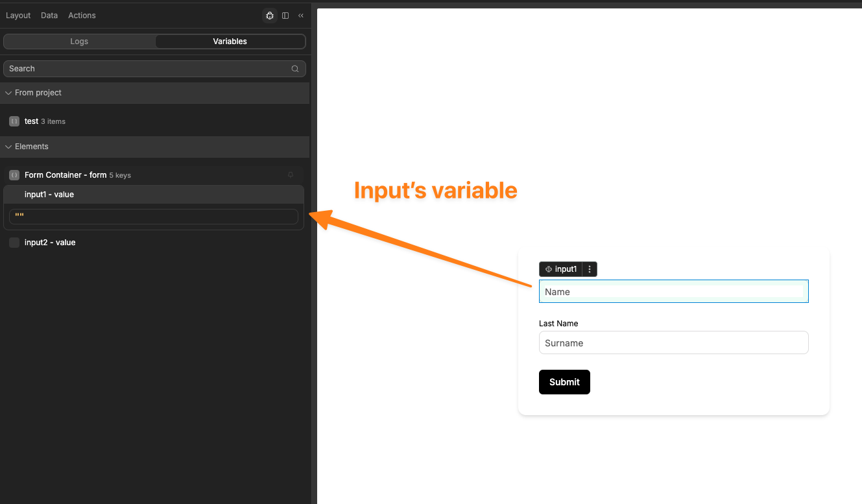Switch to the Logs tab
This screenshot has width=862, height=504.
(x=79, y=41)
